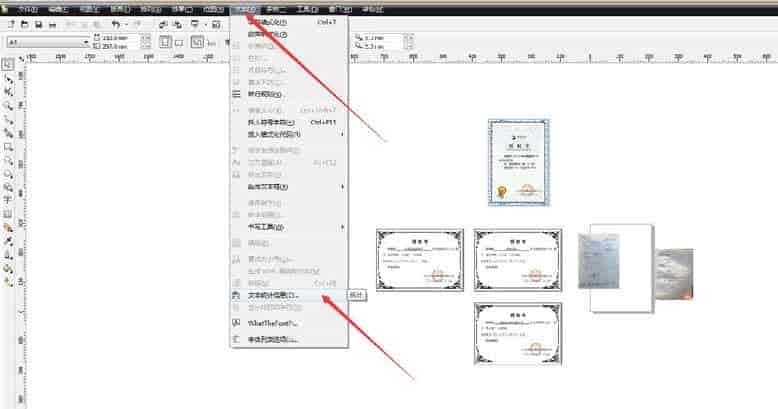This screenshot has width=778, height=409.
Task: Click the page width input field
Action: click(116, 38)
